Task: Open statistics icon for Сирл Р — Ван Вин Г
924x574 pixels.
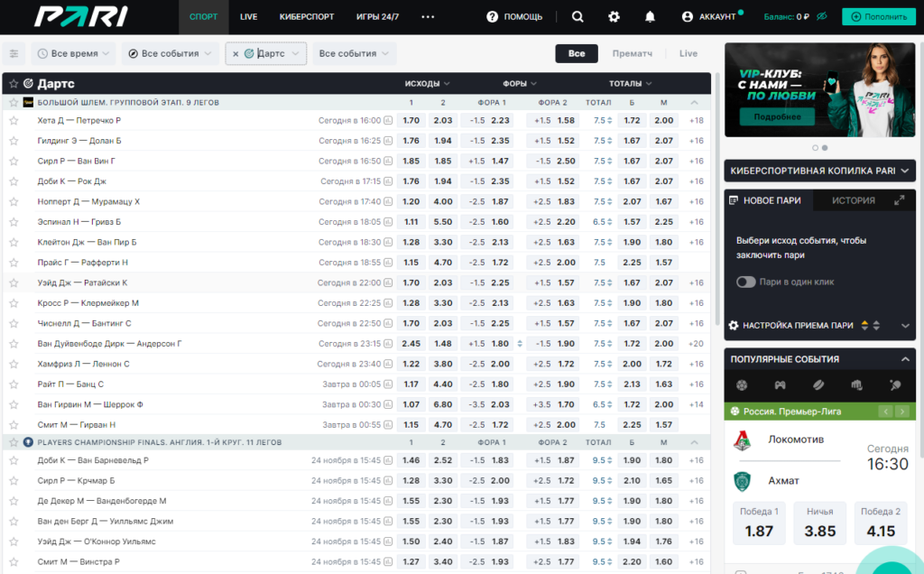Action: point(388,161)
